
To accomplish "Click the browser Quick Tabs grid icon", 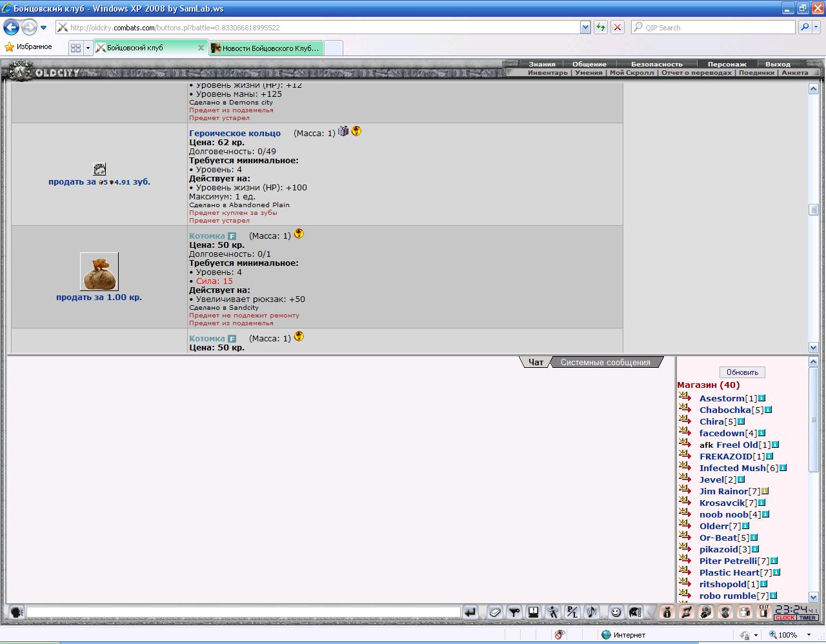I will pyautogui.click(x=76, y=48).
